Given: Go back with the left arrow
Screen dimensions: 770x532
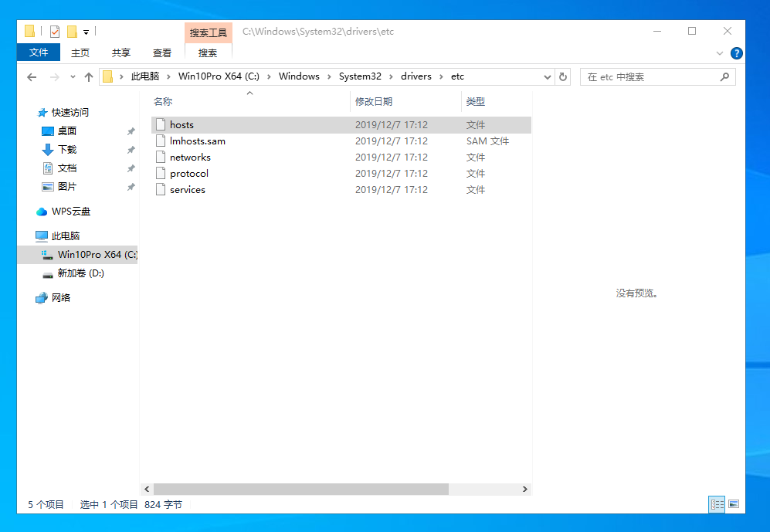Looking at the screenshot, I should click(x=32, y=77).
